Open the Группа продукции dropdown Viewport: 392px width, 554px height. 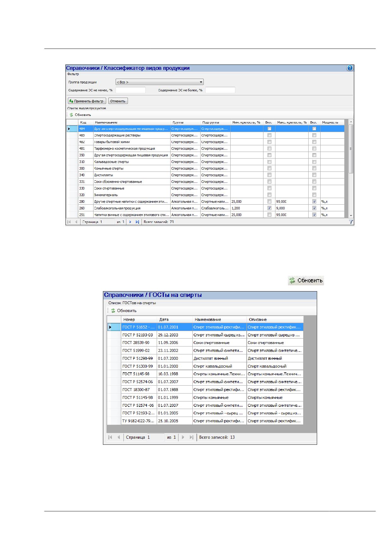click(x=160, y=82)
